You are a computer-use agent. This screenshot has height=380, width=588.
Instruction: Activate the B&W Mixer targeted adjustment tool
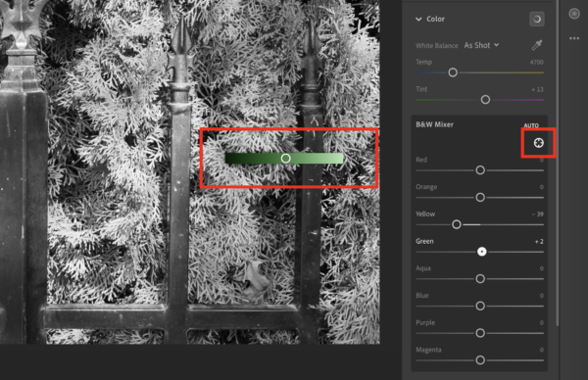[538, 143]
